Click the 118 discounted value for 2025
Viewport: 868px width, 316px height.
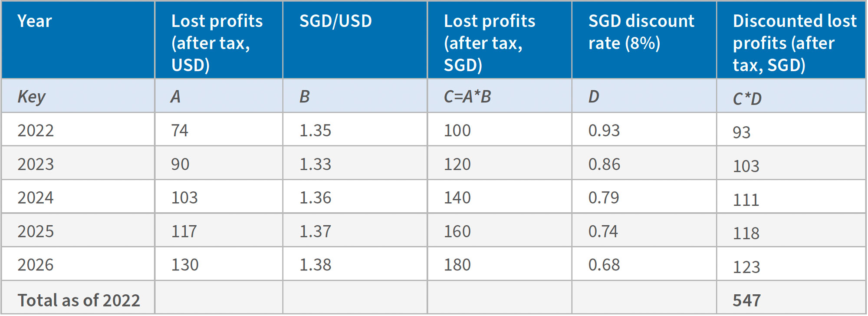pos(746,234)
